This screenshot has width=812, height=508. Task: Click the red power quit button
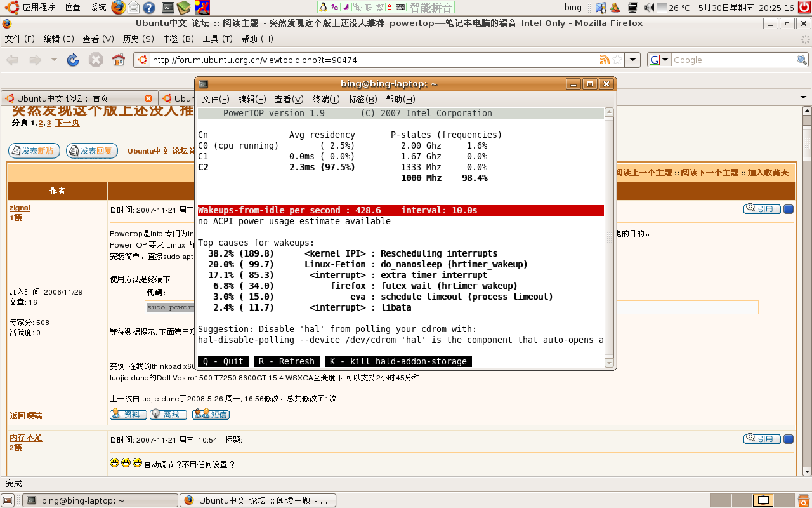[804, 8]
